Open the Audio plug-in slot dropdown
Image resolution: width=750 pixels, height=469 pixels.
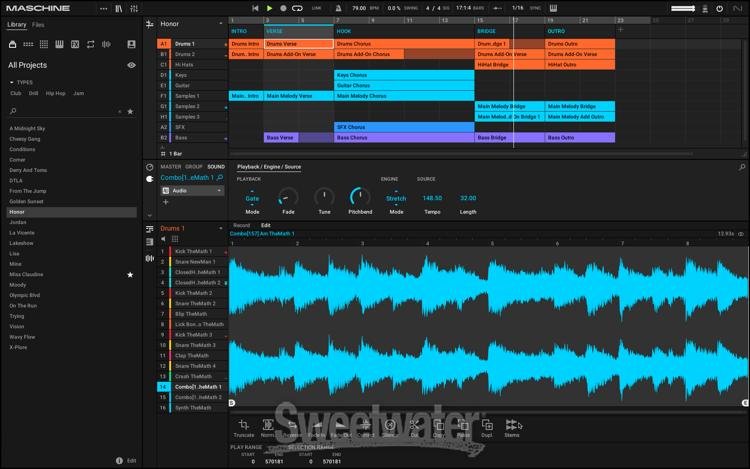(192, 191)
